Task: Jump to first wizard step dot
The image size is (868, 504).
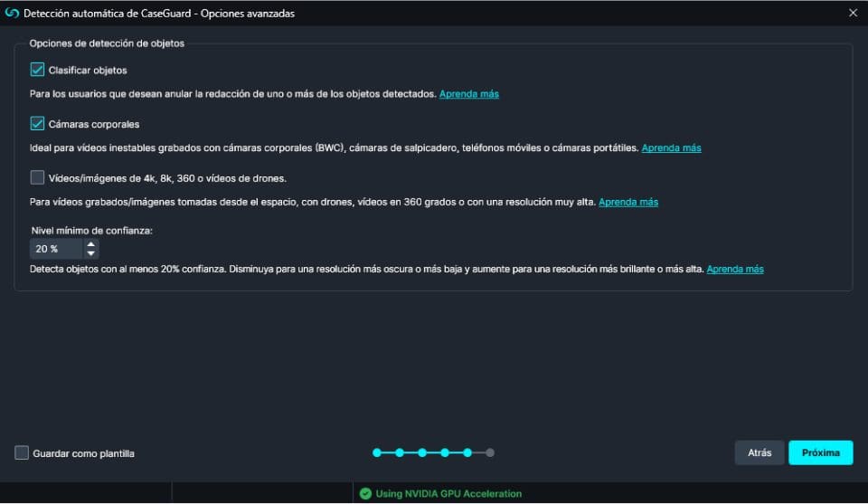Action: point(377,452)
